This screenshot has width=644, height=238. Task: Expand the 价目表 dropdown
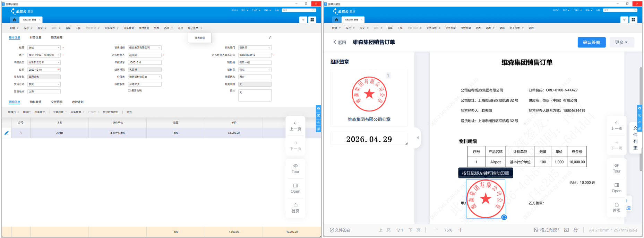tap(159, 77)
